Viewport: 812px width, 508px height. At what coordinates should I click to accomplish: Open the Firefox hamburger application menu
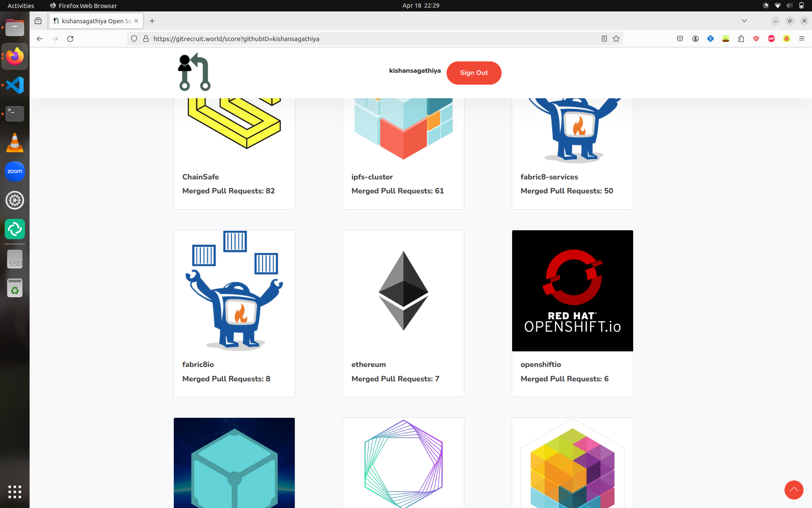click(x=802, y=39)
